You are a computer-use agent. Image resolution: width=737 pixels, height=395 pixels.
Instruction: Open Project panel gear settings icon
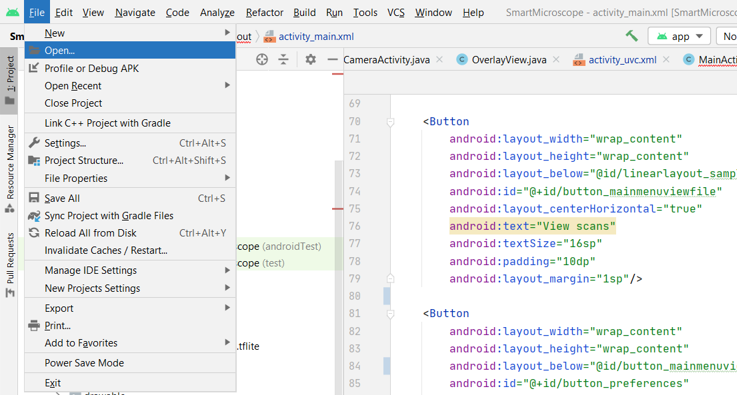310,60
